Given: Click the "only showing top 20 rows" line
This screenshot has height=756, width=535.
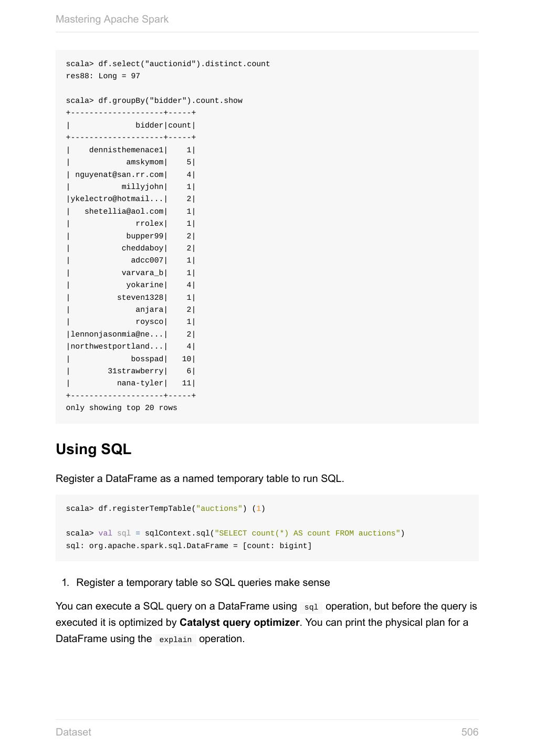Looking at the screenshot, I should (121, 408).
